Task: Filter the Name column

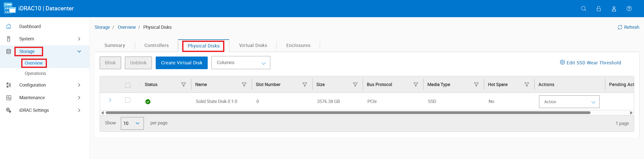Action: click(244, 85)
